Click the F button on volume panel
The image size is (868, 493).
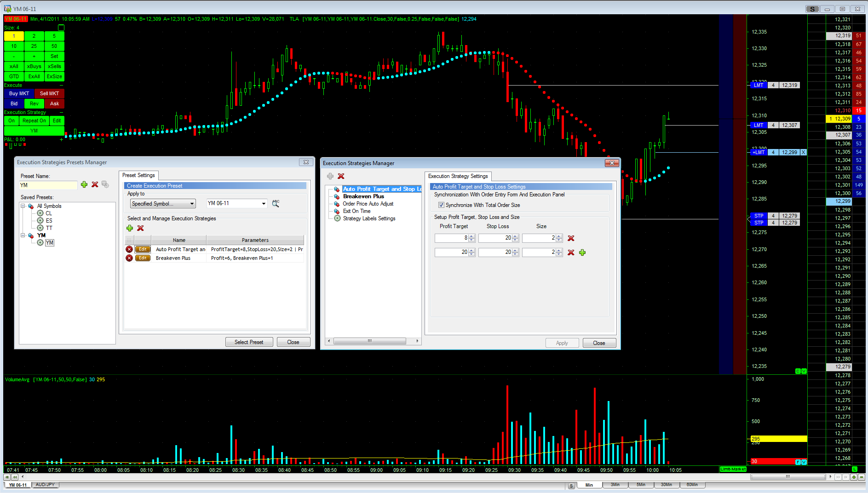click(798, 462)
